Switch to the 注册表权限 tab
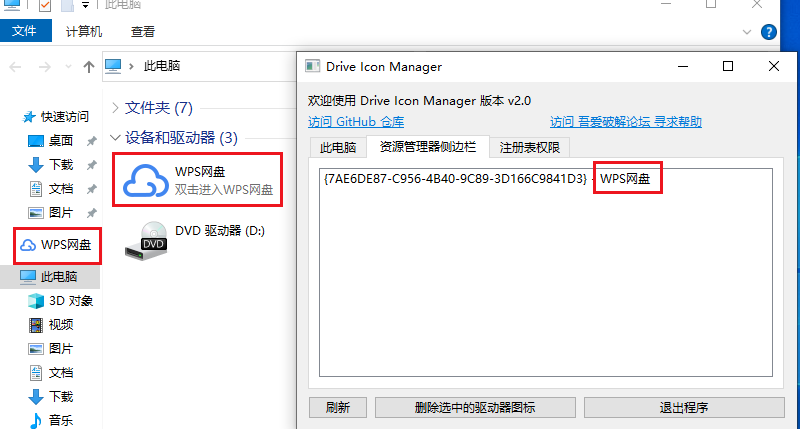Image resolution: width=800 pixels, height=429 pixels. click(x=530, y=148)
